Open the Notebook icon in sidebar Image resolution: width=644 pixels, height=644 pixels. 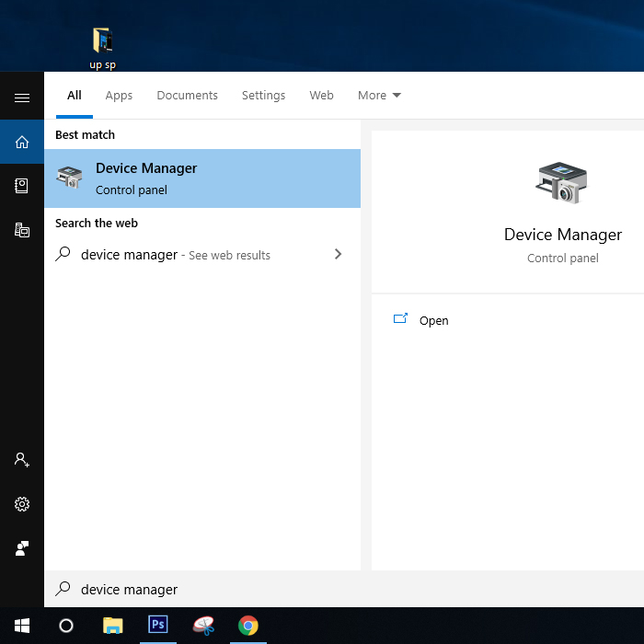point(22,186)
